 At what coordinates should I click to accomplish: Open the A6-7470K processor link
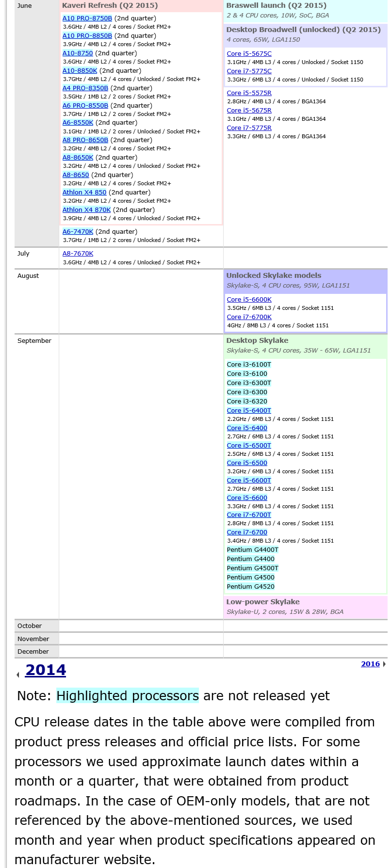pyautogui.click(x=78, y=232)
